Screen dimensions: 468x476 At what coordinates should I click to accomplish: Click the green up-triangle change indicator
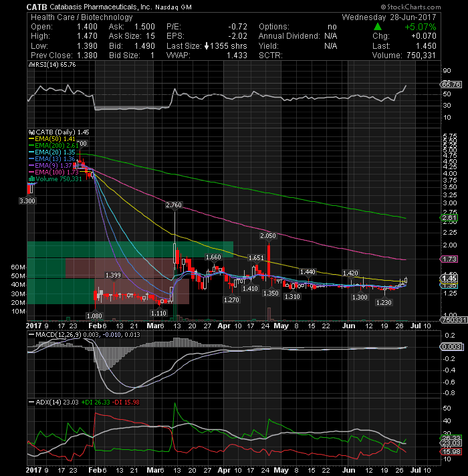pyautogui.click(x=378, y=27)
